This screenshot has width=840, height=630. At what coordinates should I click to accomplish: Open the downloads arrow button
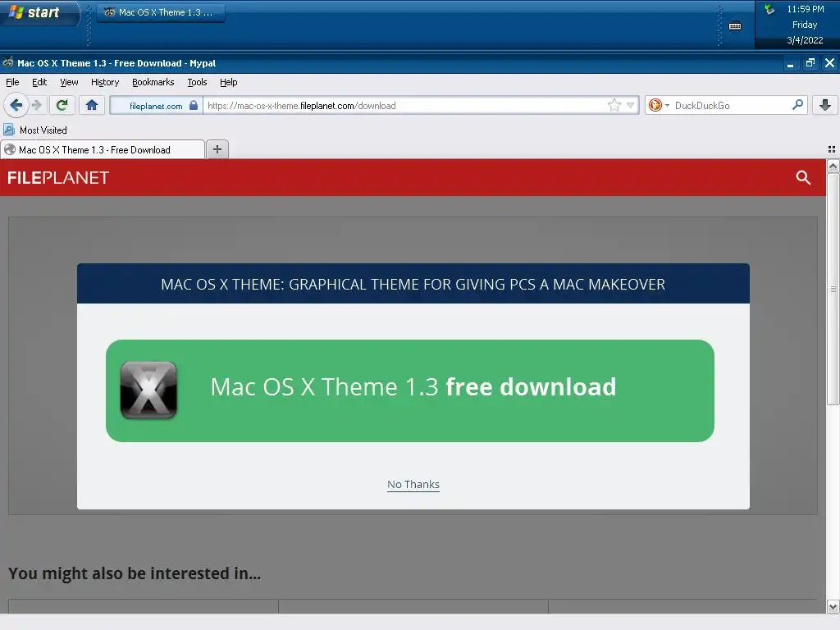tap(825, 105)
